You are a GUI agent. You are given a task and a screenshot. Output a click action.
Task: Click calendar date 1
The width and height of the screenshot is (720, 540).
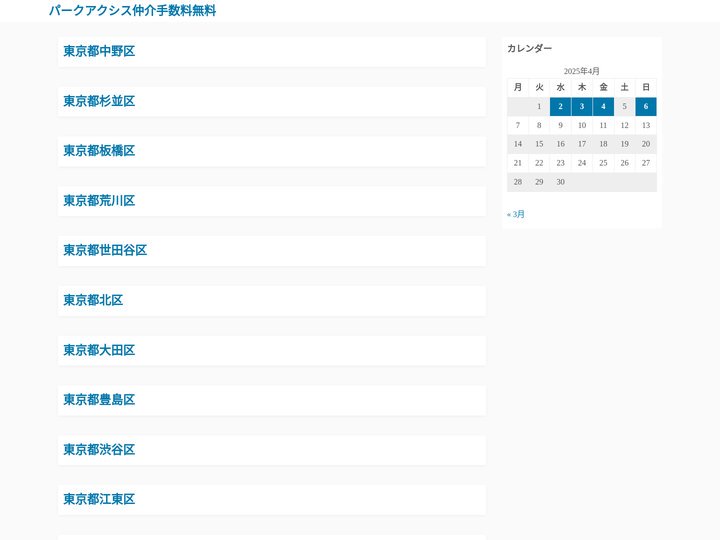[x=539, y=107]
